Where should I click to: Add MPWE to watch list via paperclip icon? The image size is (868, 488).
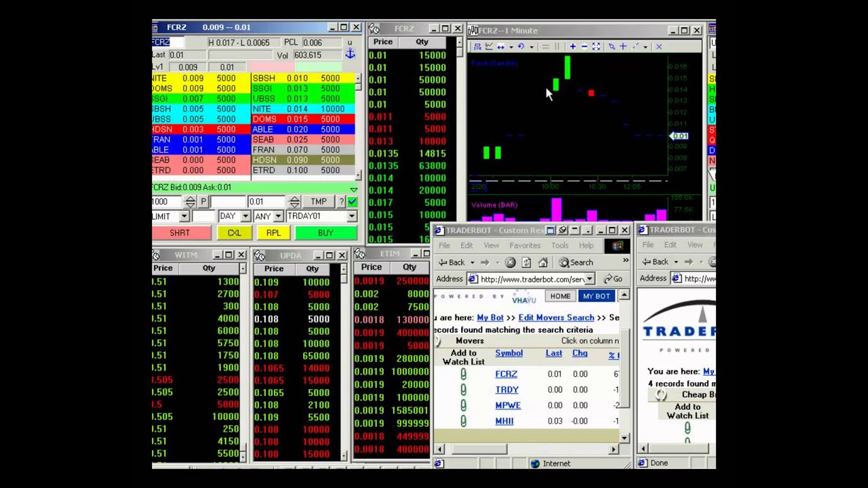(x=463, y=405)
